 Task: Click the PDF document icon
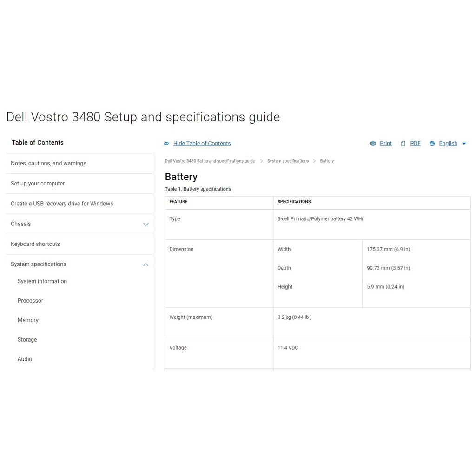pyautogui.click(x=403, y=144)
